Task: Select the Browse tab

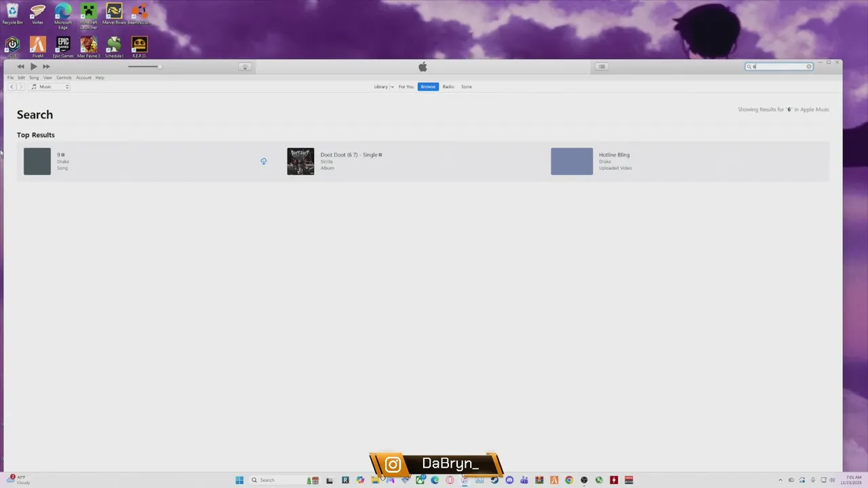Action: (x=428, y=87)
